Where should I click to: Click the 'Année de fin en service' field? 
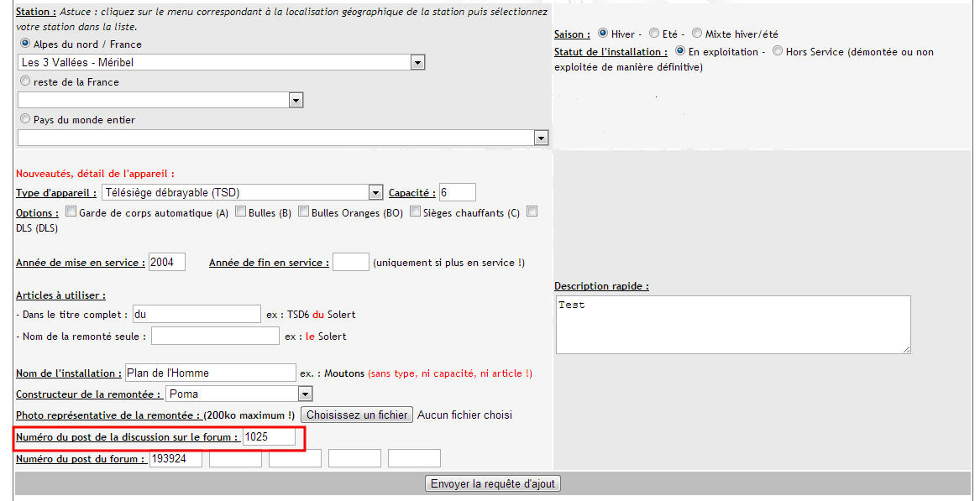coord(350,262)
